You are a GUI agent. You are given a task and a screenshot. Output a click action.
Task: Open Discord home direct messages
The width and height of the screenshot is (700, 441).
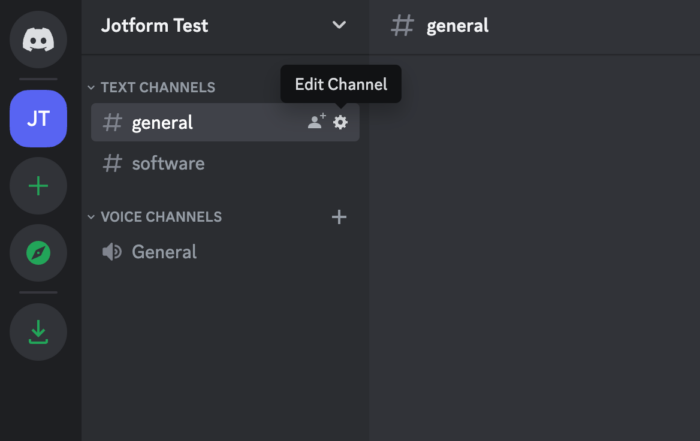pyautogui.click(x=38, y=40)
